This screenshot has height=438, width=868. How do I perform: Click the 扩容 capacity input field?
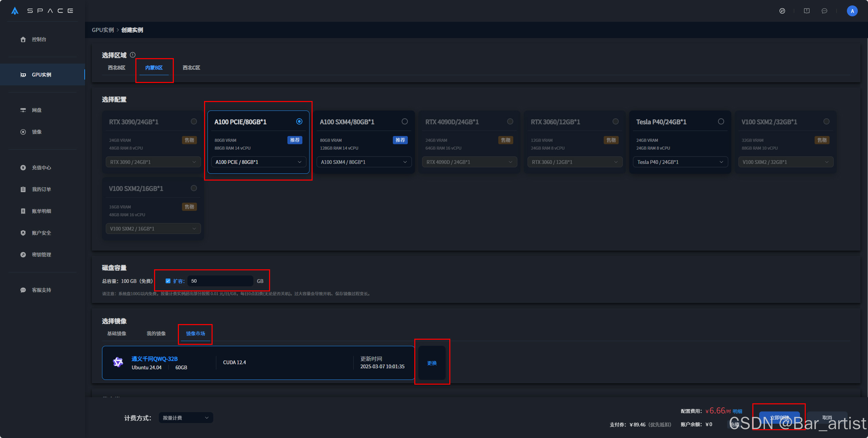(x=220, y=281)
